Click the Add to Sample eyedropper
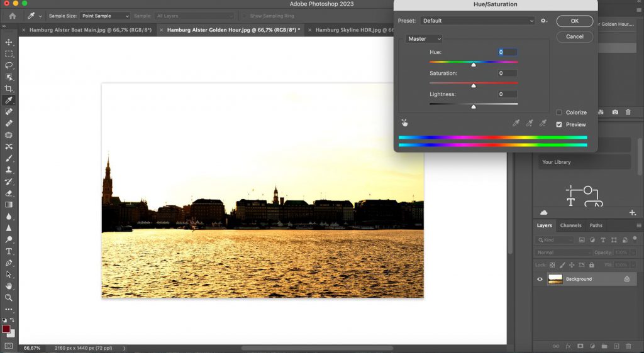 tap(530, 123)
